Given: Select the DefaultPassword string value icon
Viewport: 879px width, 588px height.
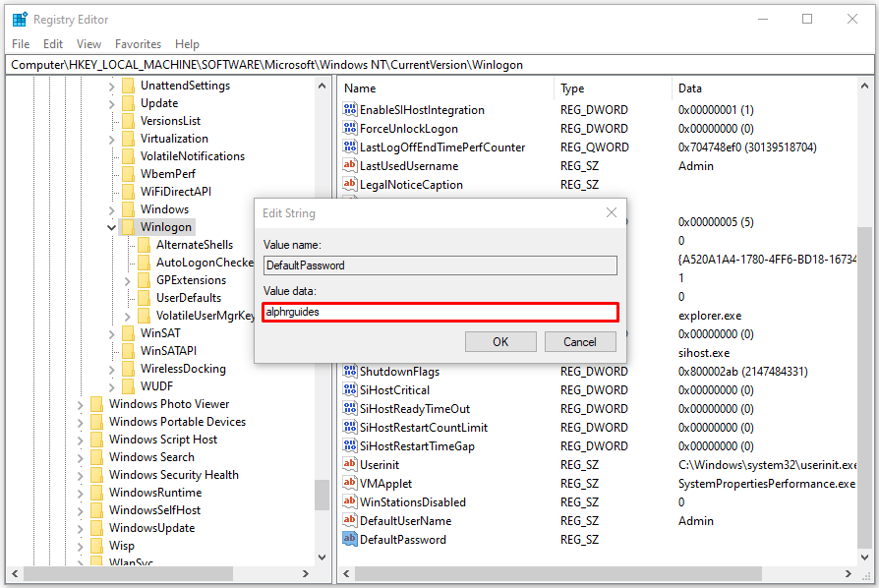Looking at the screenshot, I should (350, 539).
